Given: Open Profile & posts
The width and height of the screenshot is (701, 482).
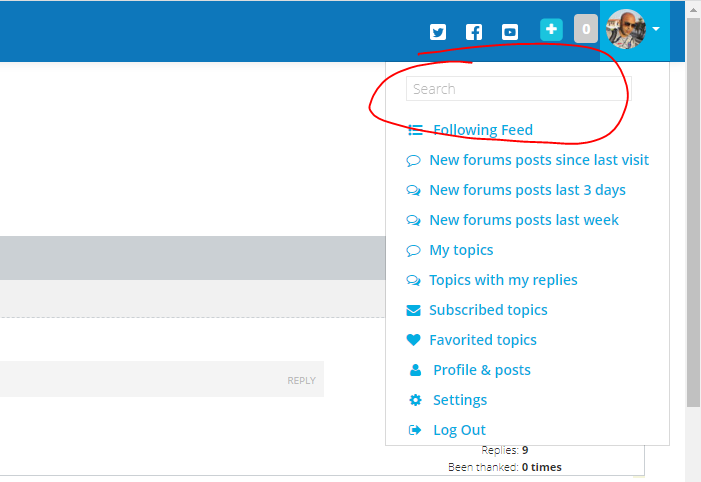Looking at the screenshot, I should coord(482,370).
